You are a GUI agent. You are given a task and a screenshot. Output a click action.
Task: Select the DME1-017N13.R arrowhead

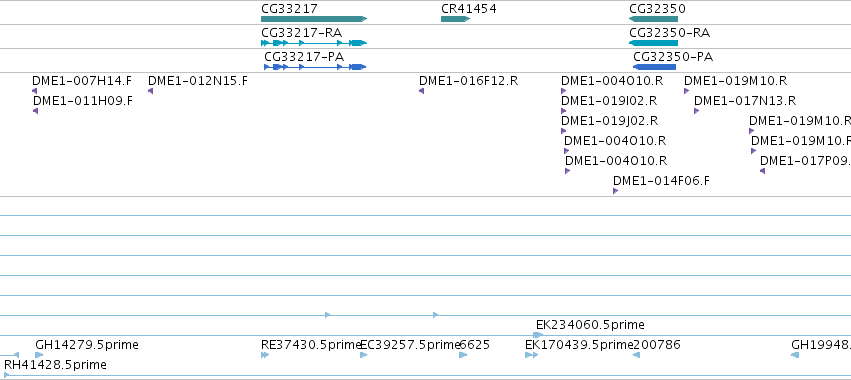pyautogui.click(x=696, y=111)
